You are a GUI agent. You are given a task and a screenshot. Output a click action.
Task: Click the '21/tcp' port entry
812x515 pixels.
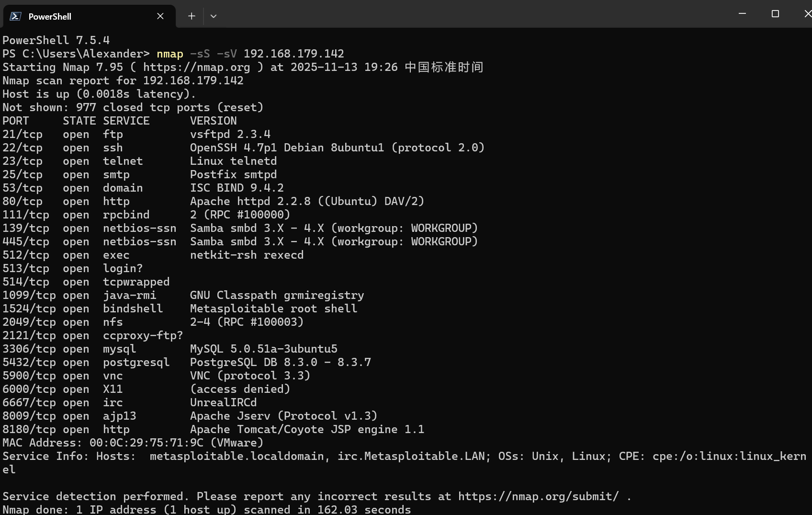23,134
